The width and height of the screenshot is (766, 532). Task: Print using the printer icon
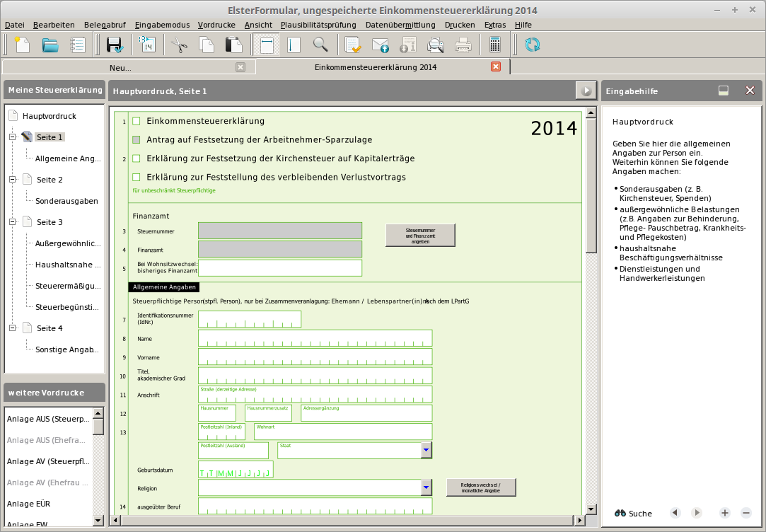point(463,45)
